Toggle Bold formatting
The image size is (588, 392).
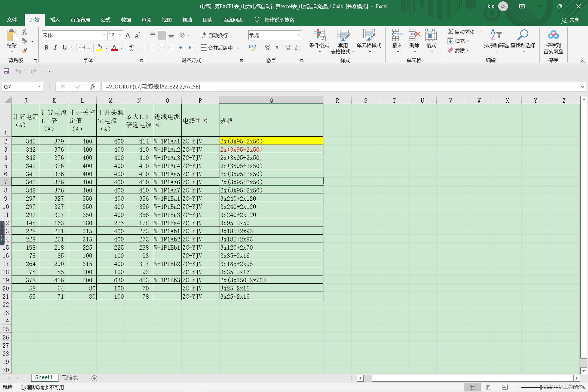pos(46,48)
